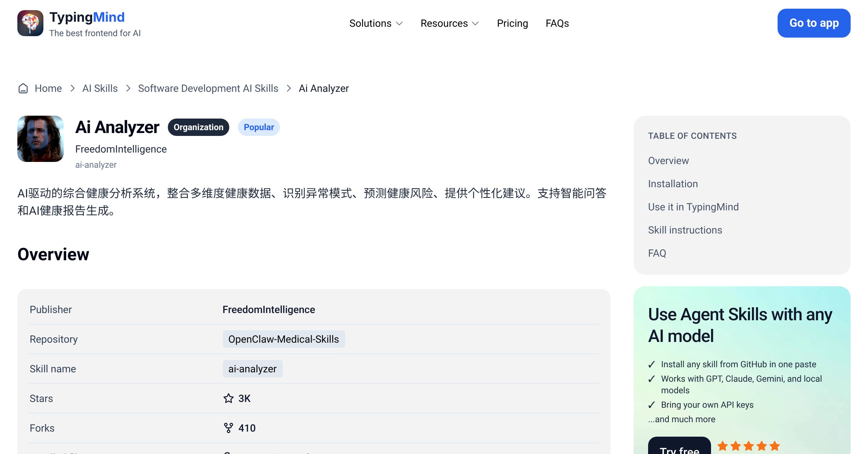This screenshot has height=454, width=868.
Task: Click the OpenClaw-Medical-Skills repository tag
Action: tap(284, 339)
